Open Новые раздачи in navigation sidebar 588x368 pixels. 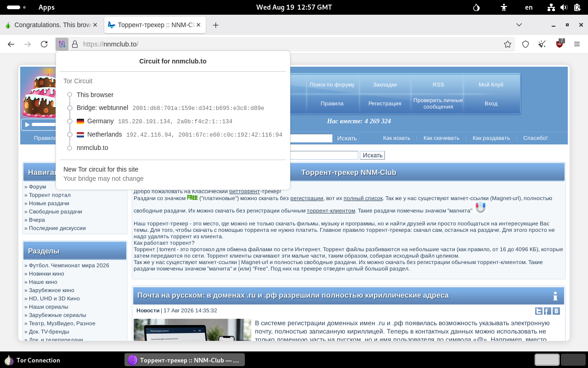(49, 203)
